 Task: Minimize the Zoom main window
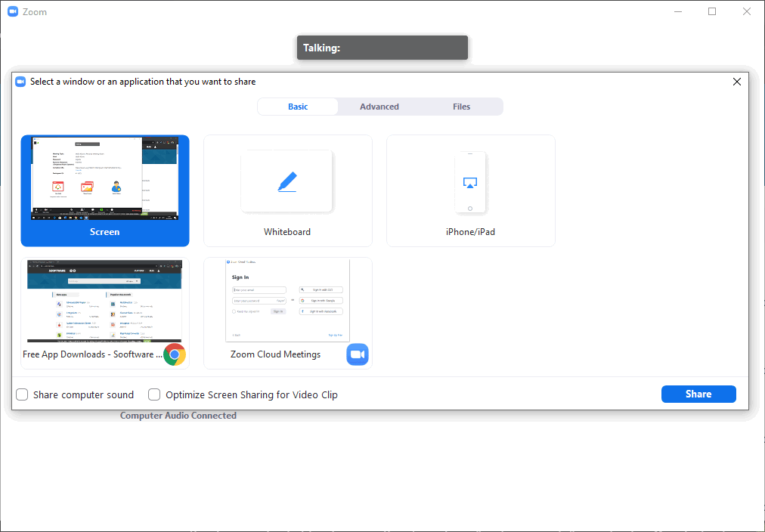click(677, 11)
